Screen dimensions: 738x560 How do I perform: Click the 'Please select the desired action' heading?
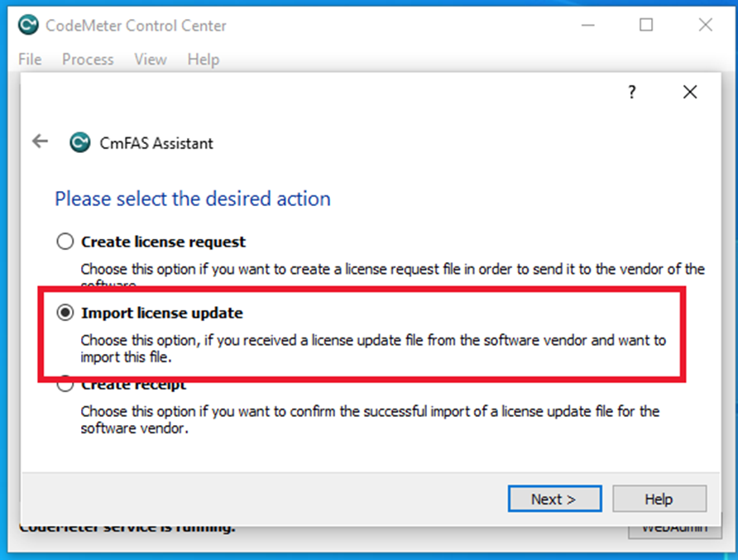tap(193, 199)
